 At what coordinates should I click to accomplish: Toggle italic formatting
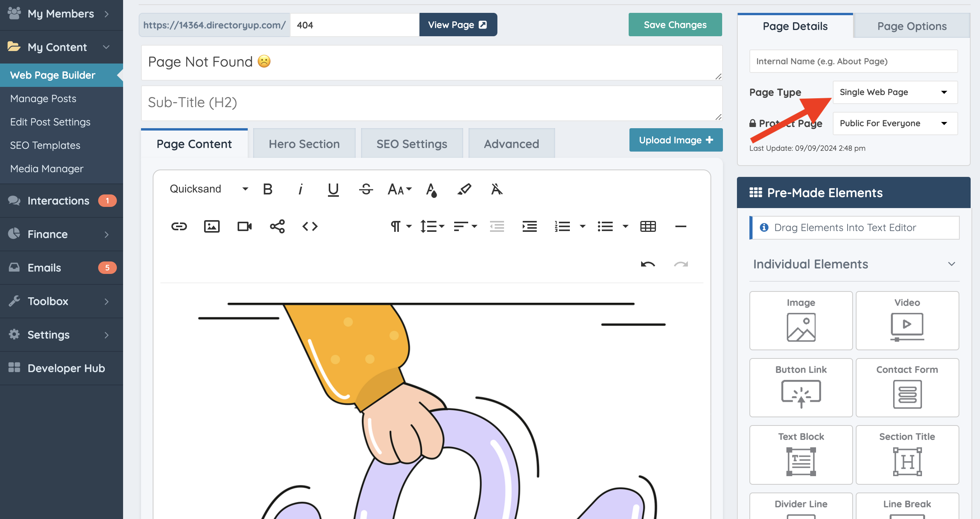click(300, 189)
